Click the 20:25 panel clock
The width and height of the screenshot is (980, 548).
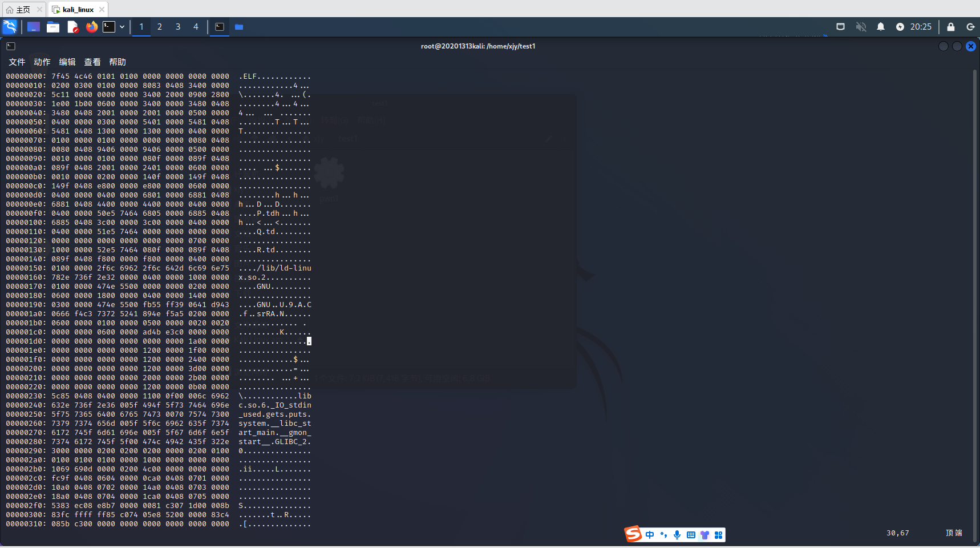point(921,27)
